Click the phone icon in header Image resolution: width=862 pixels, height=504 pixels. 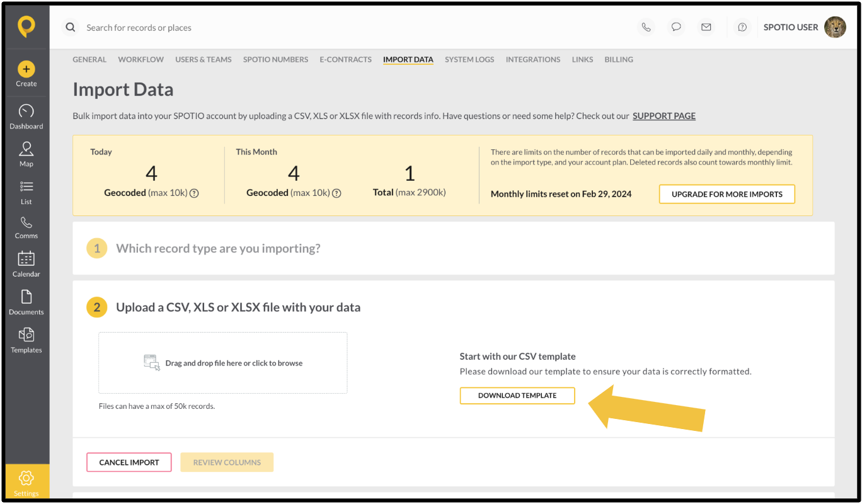646,27
